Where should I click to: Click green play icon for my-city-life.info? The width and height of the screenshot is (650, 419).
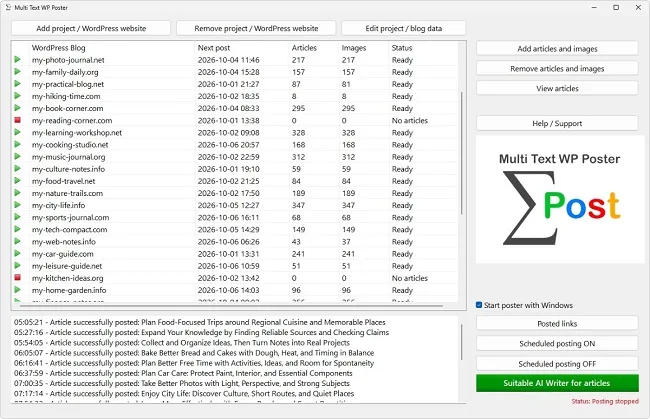tap(17, 205)
